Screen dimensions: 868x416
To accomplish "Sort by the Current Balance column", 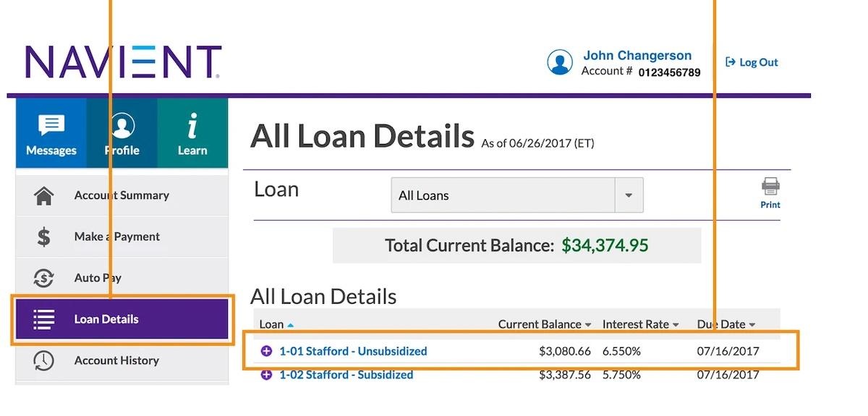I will (x=544, y=324).
